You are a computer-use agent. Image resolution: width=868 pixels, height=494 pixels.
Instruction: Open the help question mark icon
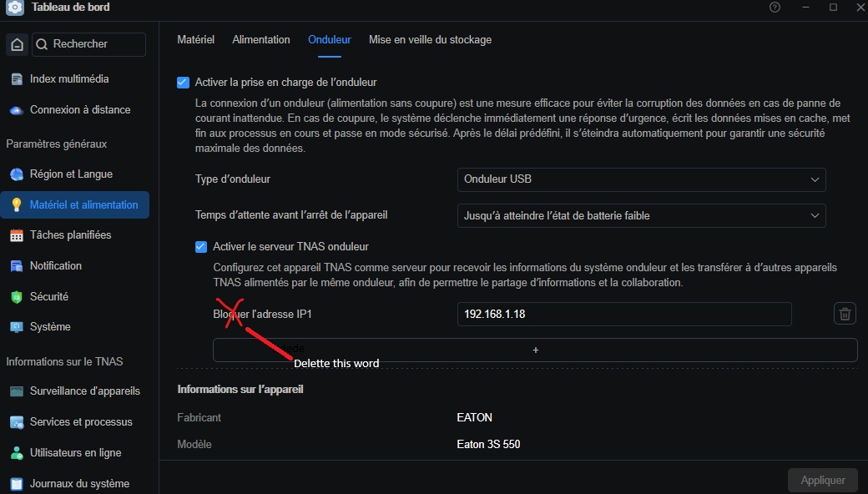775,8
